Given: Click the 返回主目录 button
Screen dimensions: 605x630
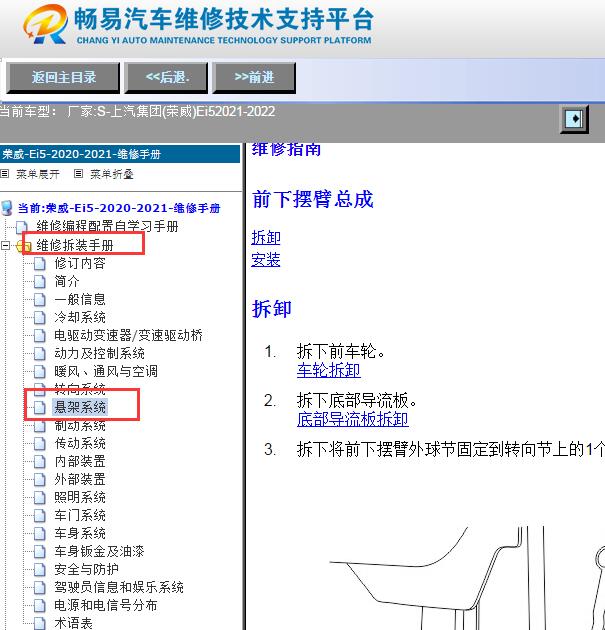Looking at the screenshot, I should tap(63, 78).
